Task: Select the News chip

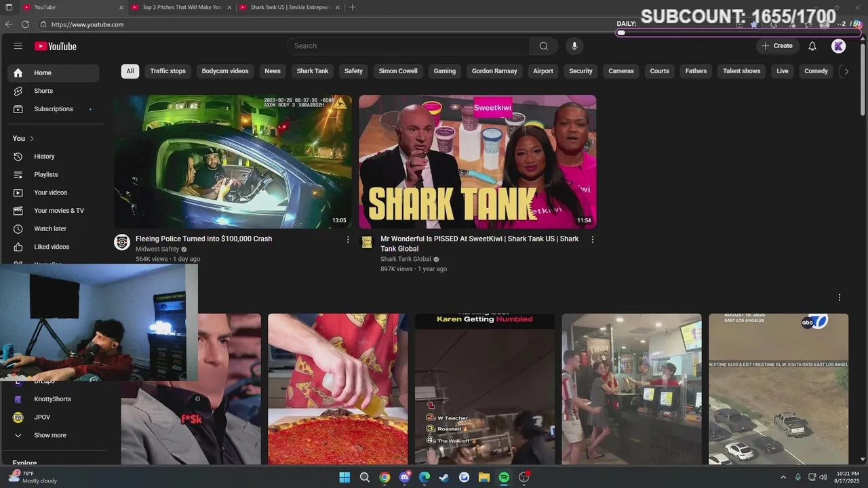Action: click(x=273, y=71)
